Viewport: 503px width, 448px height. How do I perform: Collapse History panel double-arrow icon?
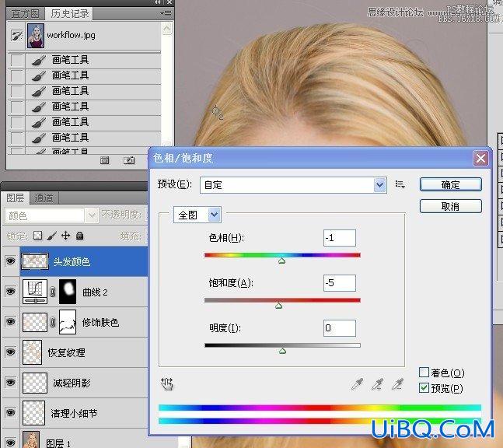[157, 2]
